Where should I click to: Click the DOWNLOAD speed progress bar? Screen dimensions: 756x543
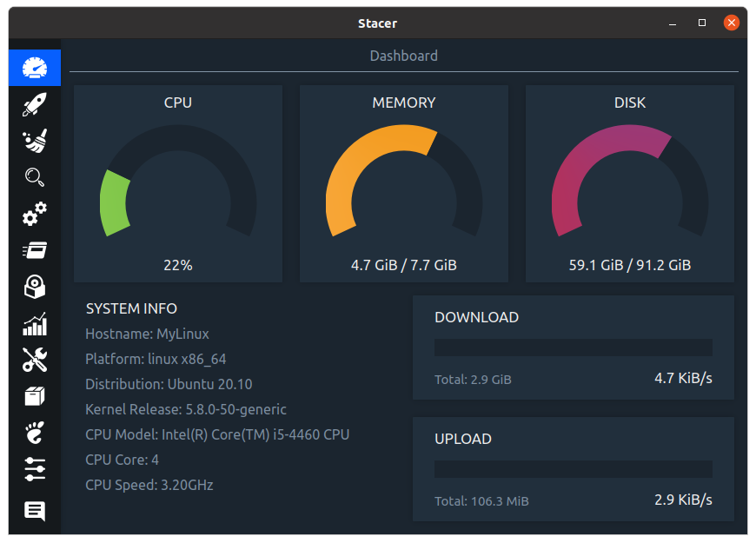(x=574, y=348)
